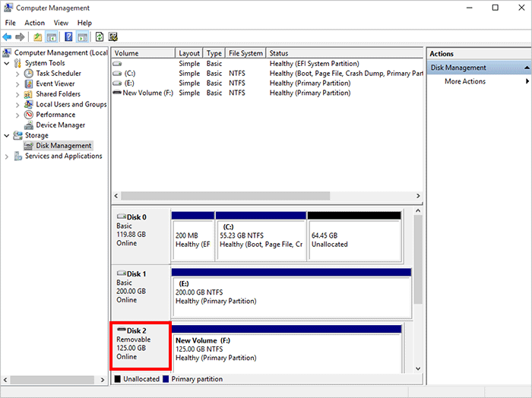Collapse the System Tools tree node
This screenshot has width=532, height=398.
coord(7,63)
